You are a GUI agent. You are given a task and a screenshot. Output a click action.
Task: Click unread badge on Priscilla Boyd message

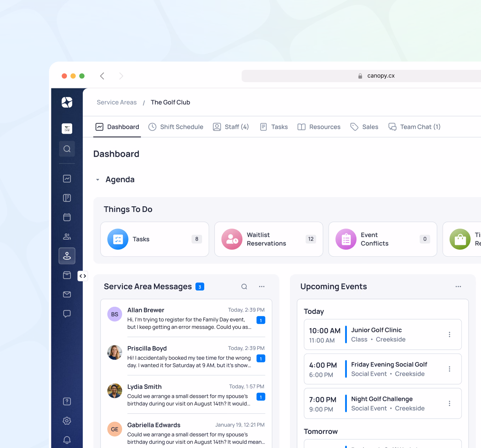coord(261,358)
